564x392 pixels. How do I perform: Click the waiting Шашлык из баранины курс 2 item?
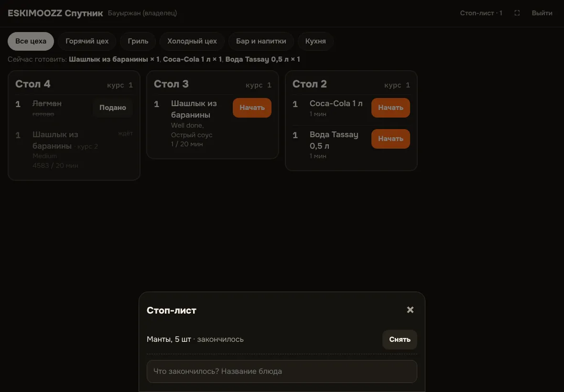(65, 140)
